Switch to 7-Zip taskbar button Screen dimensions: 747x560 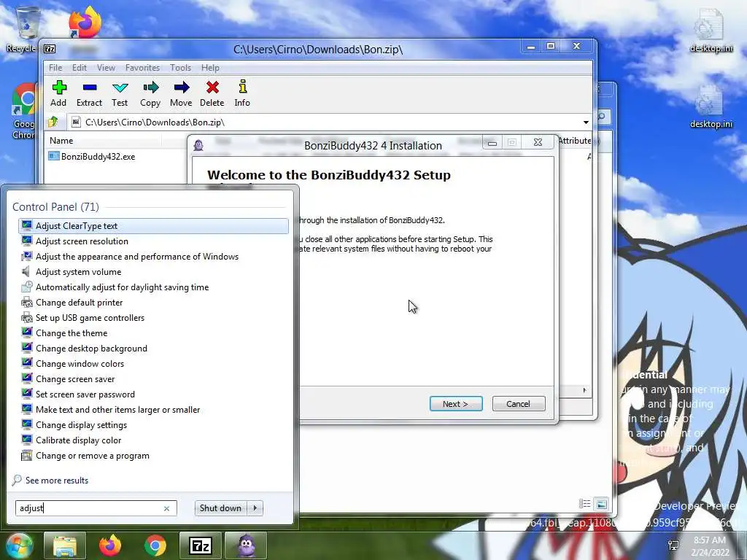tap(200, 545)
